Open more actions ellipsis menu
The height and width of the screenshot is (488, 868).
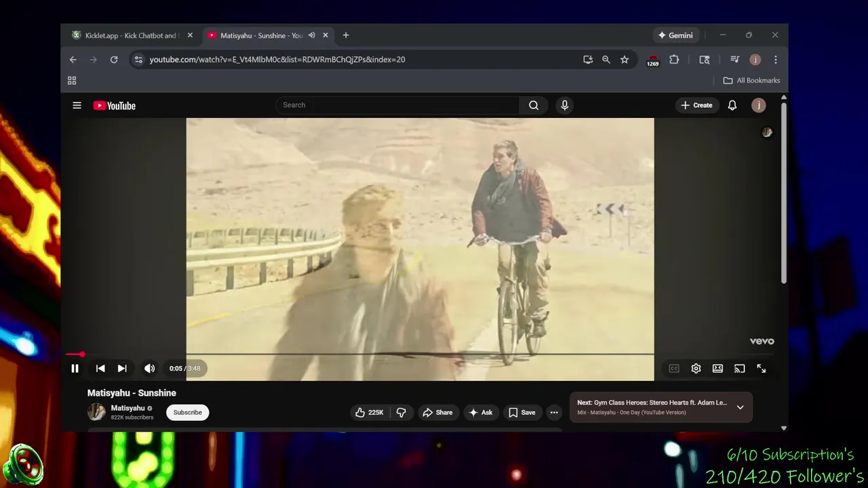(554, 412)
